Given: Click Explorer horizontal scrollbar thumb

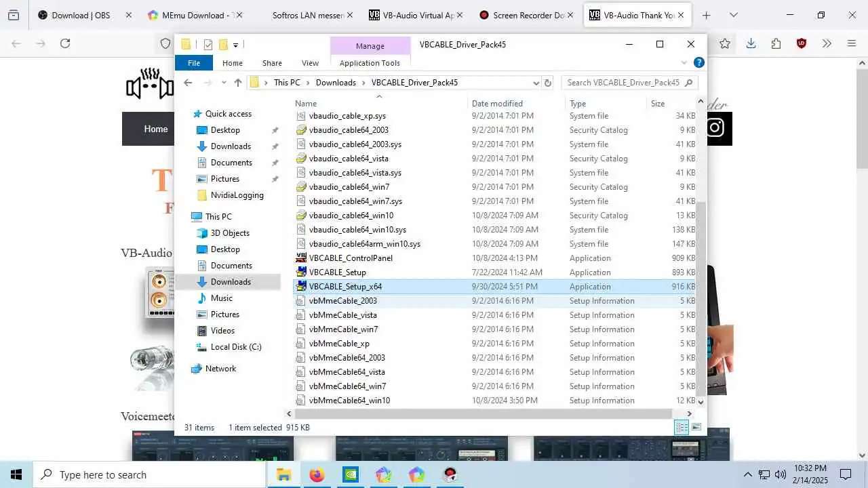Looking at the screenshot, I should (x=483, y=413).
